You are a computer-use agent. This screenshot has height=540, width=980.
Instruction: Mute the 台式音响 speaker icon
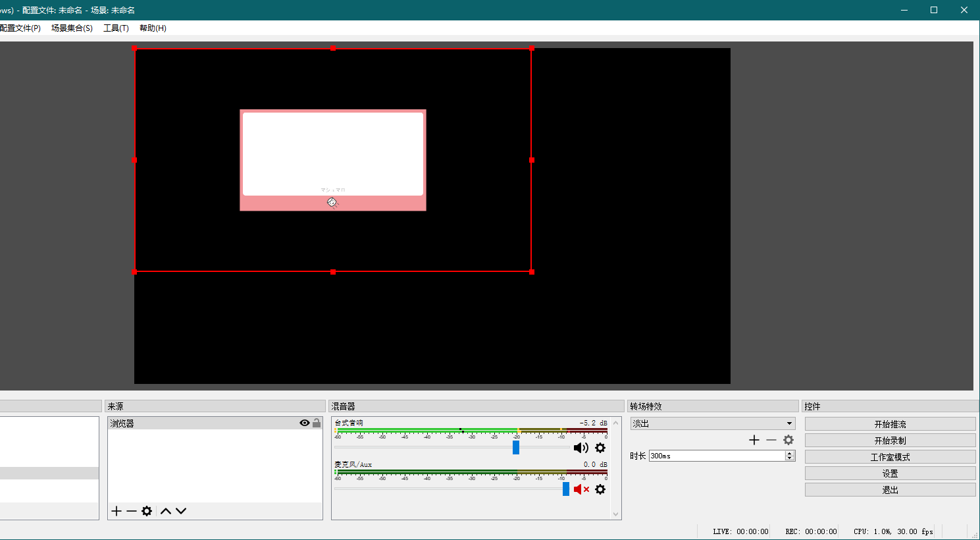click(581, 448)
